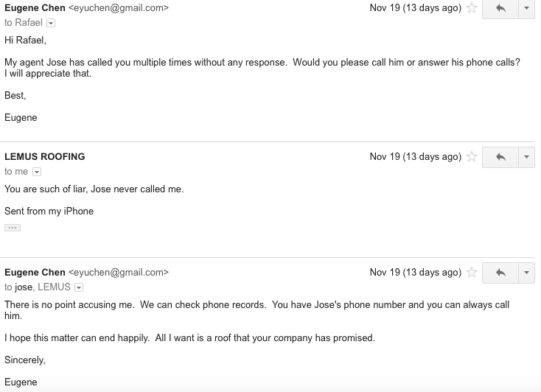Star the LEMUS ROOFING message
This screenshot has height=392, width=541.
tap(472, 157)
